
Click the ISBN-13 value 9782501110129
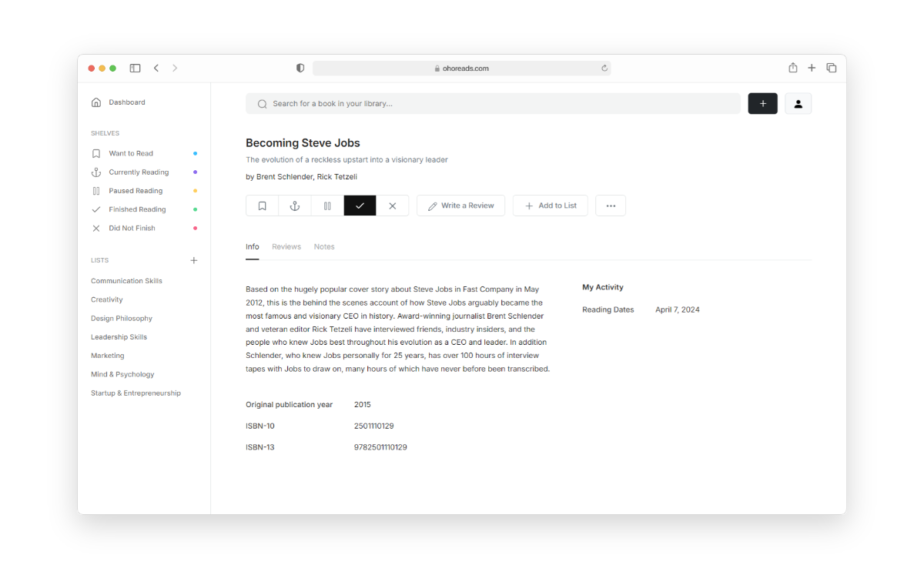[380, 447]
